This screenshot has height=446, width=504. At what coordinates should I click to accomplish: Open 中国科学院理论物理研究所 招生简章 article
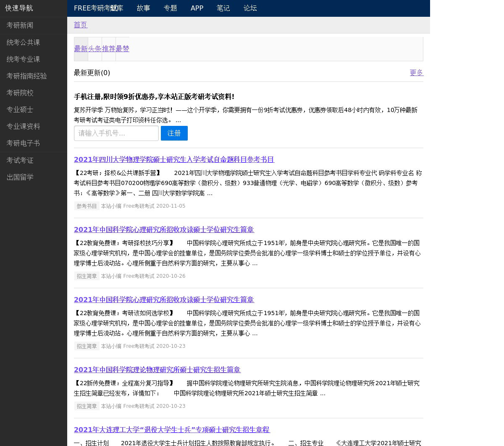tap(157, 370)
